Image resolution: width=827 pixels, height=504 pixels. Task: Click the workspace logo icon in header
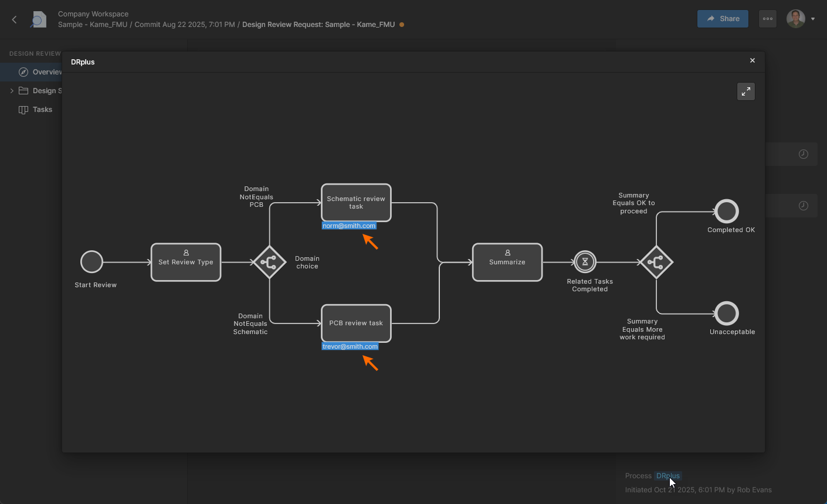pos(38,19)
